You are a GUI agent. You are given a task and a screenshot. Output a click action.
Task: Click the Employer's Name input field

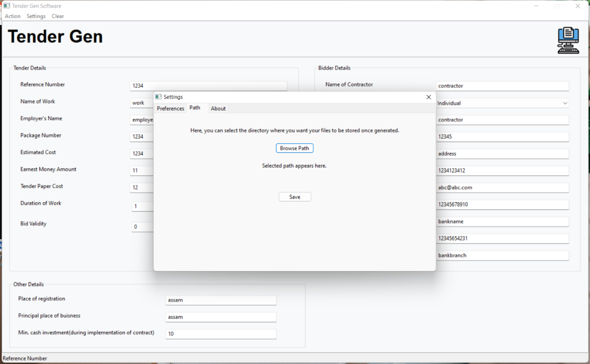click(142, 120)
